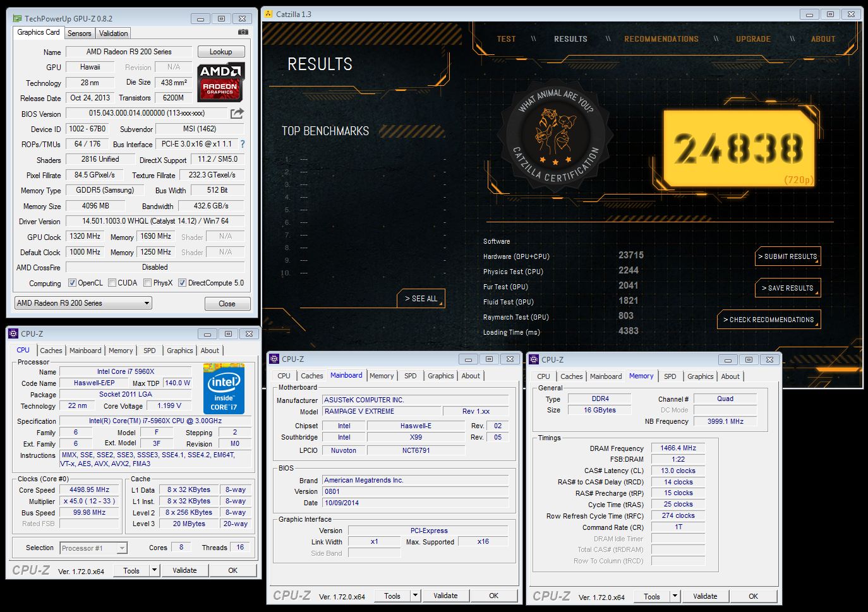Image resolution: width=868 pixels, height=612 pixels.
Task: Open Caches tab in CPU-Z CPU window
Action: 51,351
